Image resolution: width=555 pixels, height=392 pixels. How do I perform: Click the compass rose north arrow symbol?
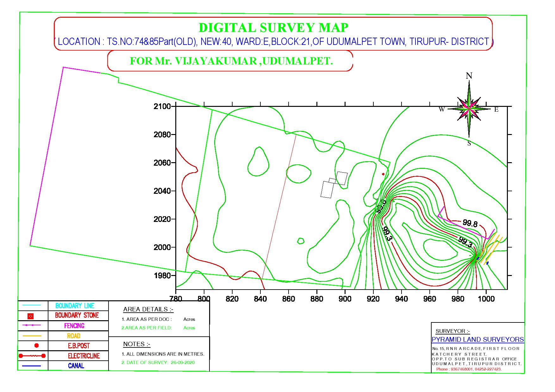click(469, 109)
